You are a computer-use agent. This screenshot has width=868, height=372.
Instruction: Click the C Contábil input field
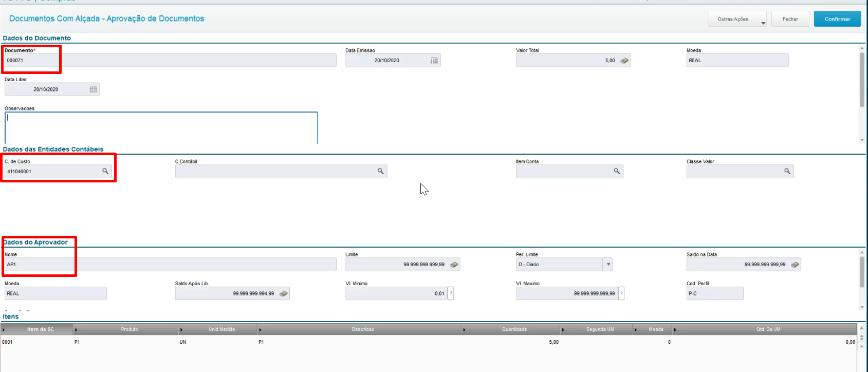point(281,171)
